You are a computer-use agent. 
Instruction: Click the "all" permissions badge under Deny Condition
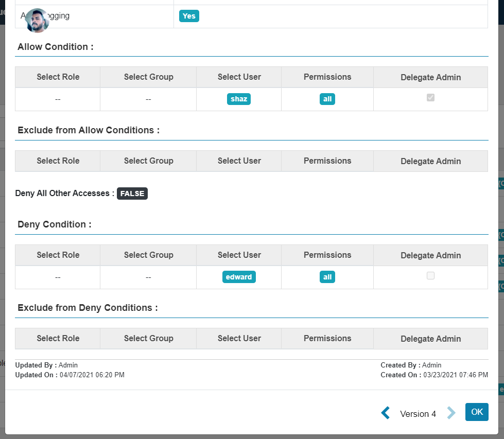pos(327,276)
